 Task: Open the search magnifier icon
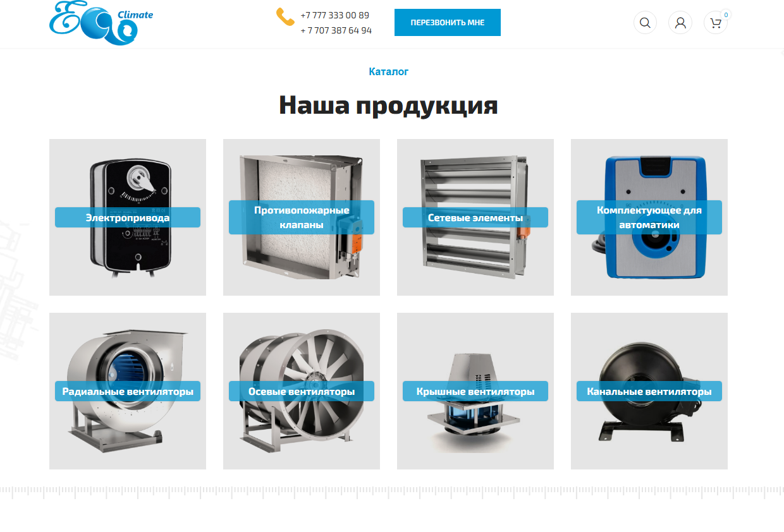click(x=645, y=23)
